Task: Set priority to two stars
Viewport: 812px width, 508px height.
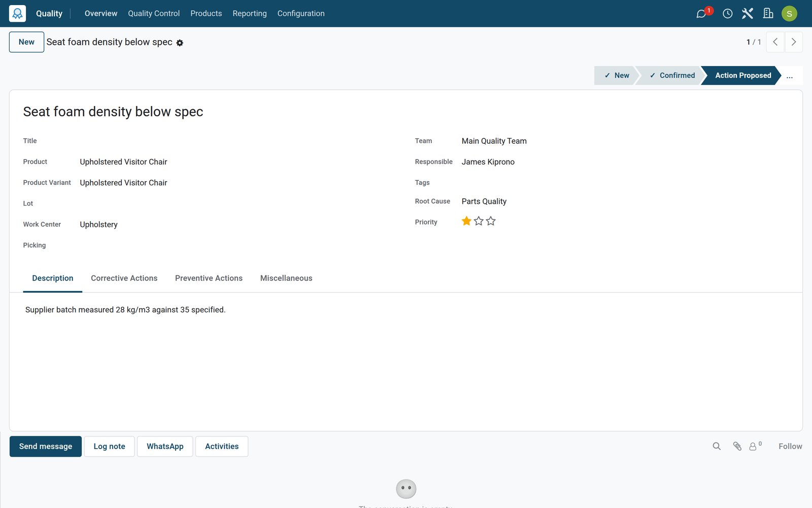Action: point(479,221)
